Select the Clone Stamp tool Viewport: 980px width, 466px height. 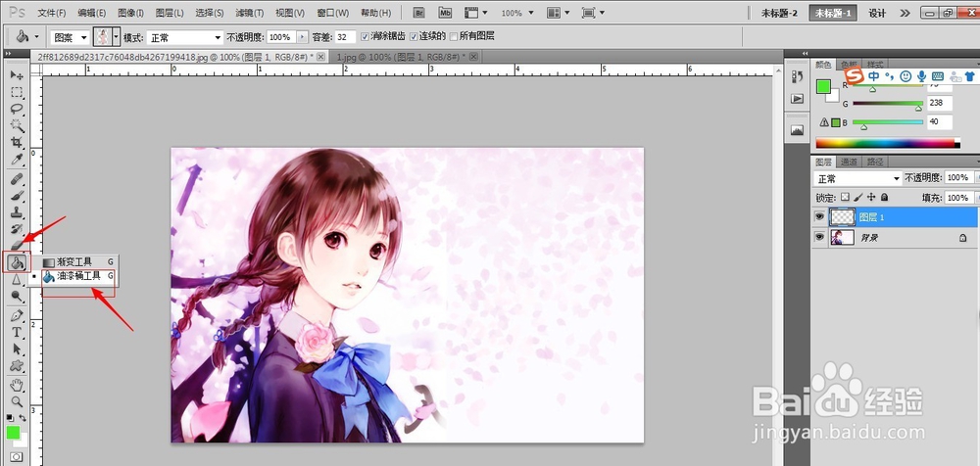[17, 213]
